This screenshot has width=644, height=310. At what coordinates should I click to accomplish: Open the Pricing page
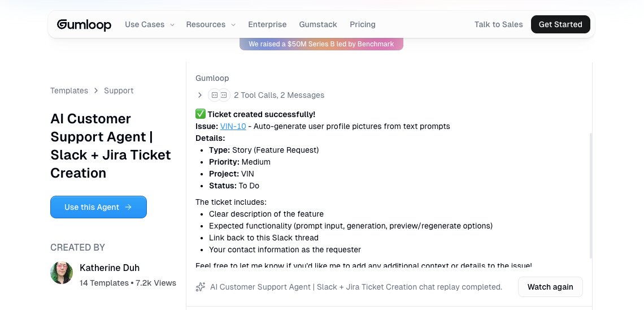363,25
